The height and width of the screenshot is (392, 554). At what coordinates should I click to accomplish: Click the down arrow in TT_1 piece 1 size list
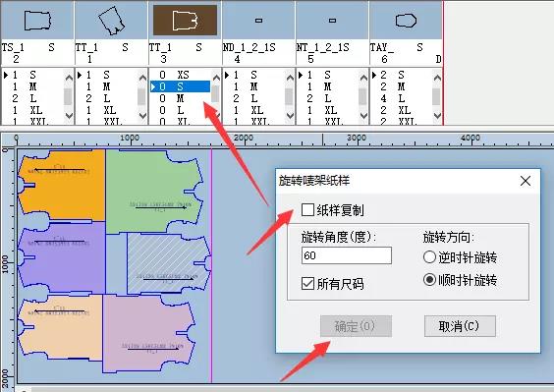pyautogui.click(x=142, y=115)
